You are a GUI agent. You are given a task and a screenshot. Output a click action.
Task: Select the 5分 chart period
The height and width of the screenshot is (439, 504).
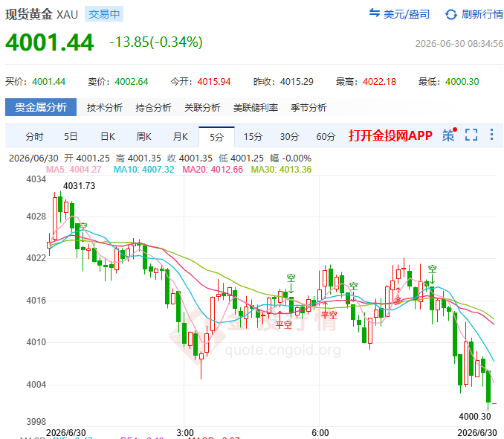coord(216,138)
